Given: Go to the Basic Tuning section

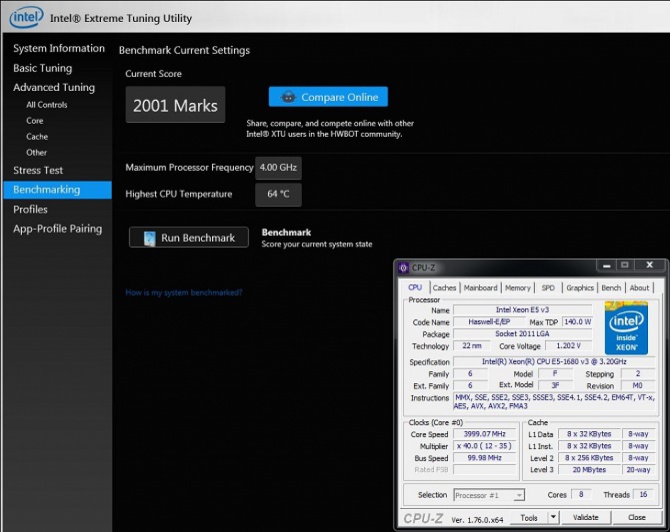Looking at the screenshot, I should (43, 68).
